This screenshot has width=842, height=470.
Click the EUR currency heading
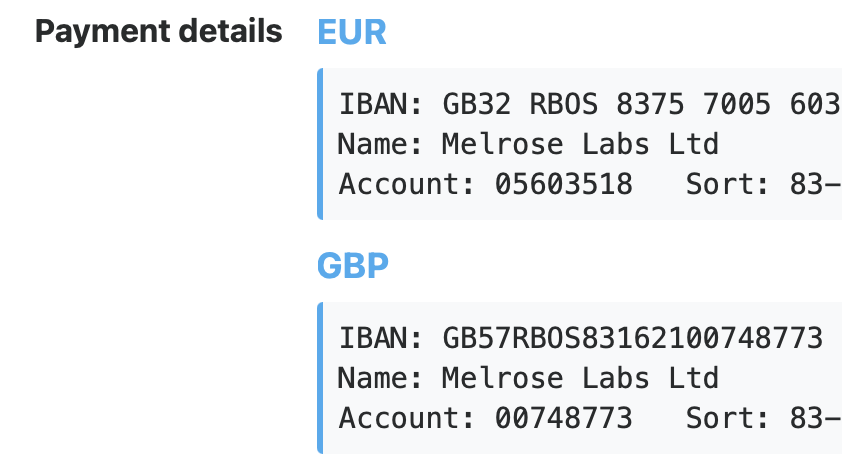[352, 32]
